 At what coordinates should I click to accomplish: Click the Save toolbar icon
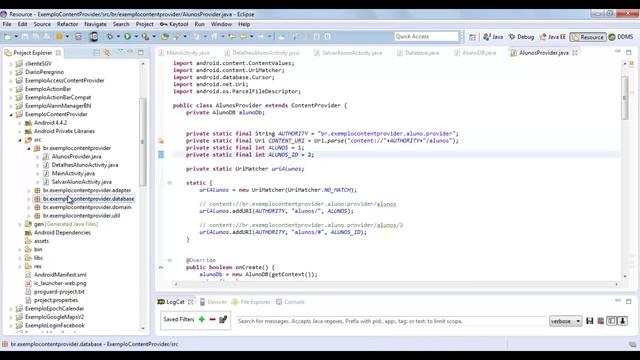coord(25,37)
